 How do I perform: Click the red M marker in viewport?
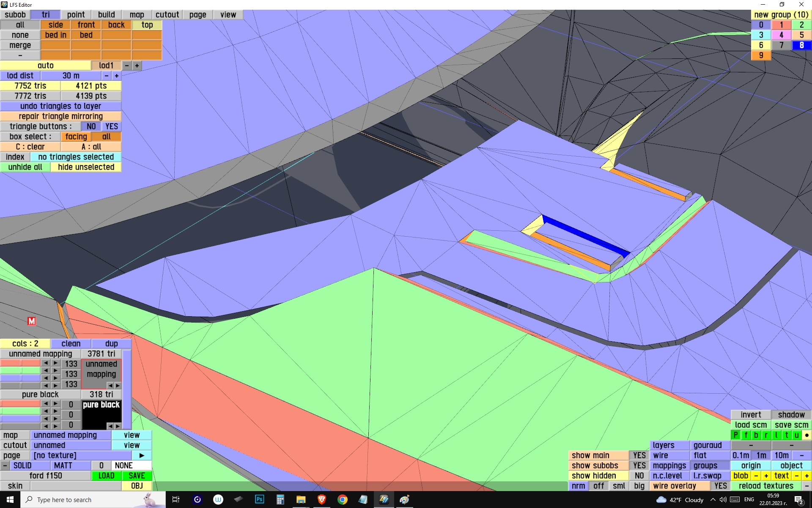coord(32,321)
